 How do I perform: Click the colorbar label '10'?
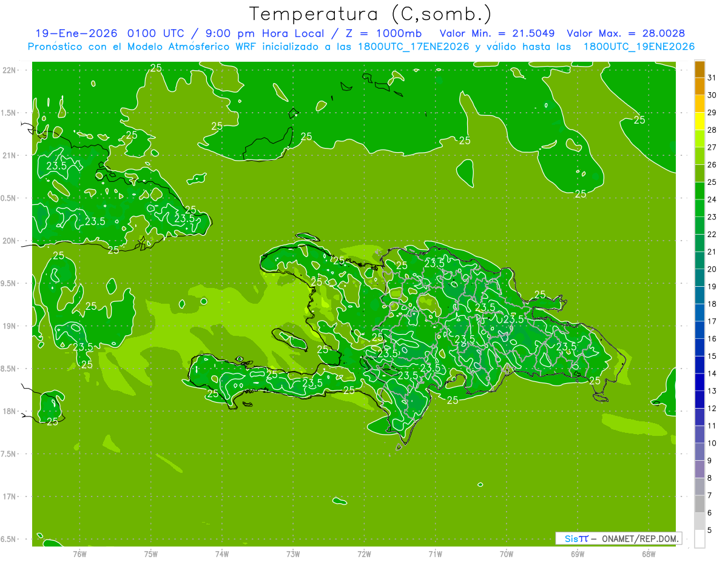[712, 443]
